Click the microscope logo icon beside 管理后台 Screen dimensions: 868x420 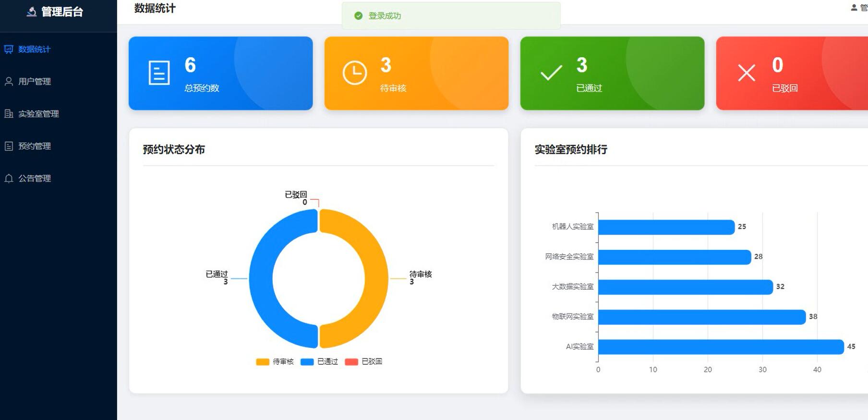(32, 12)
